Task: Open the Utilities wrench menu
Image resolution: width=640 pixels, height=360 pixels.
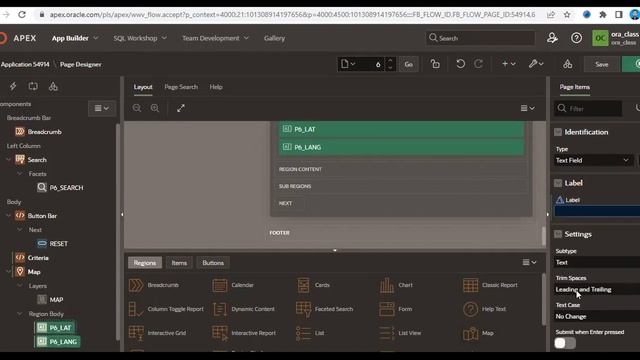Action: click(536, 64)
